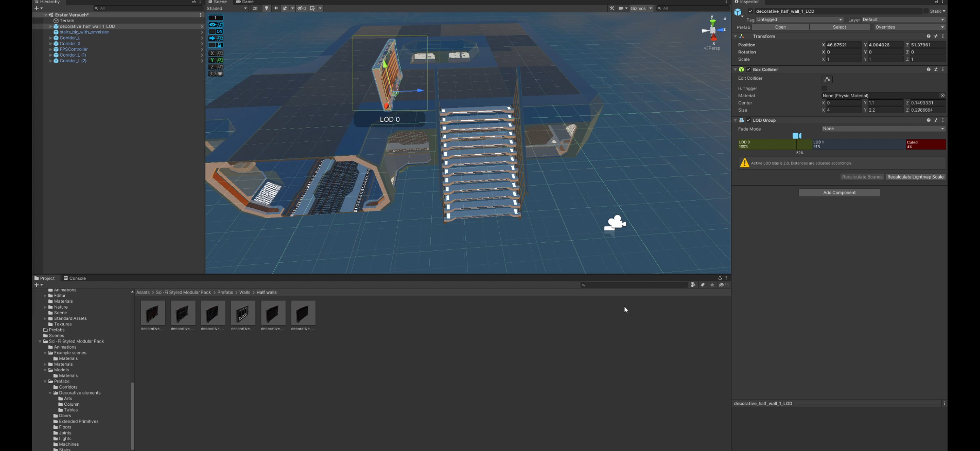Click Recalculate Lightmap Scale button
Screen dimensions: 980x451
tap(915, 177)
